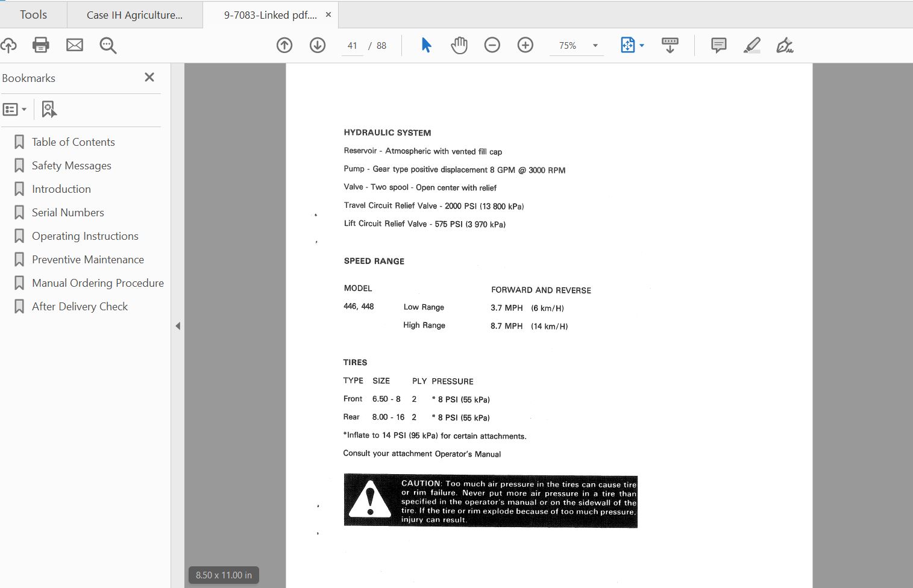This screenshot has width=913, height=588.
Task: Click the upload to cloud icon
Action: click(x=8, y=45)
